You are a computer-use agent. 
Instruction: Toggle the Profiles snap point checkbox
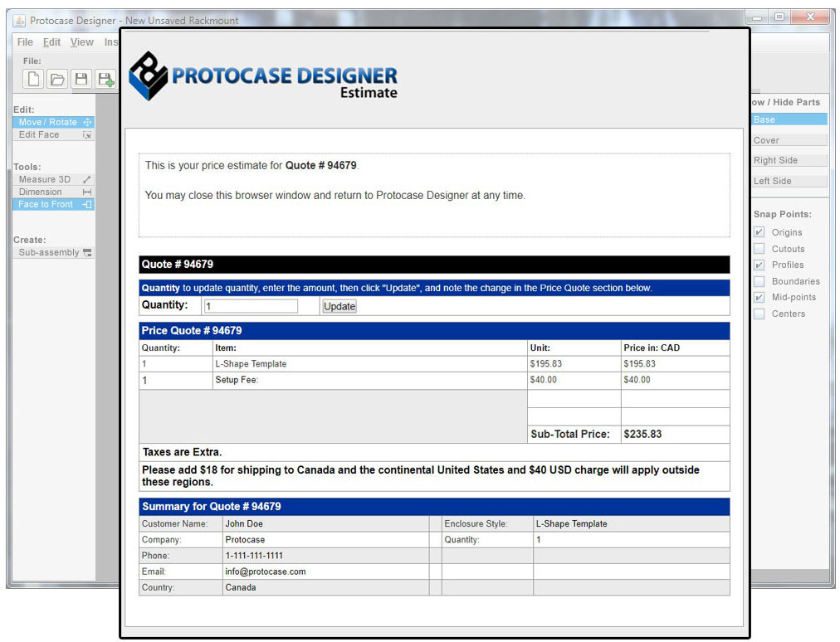pyautogui.click(x=759, y=265)
